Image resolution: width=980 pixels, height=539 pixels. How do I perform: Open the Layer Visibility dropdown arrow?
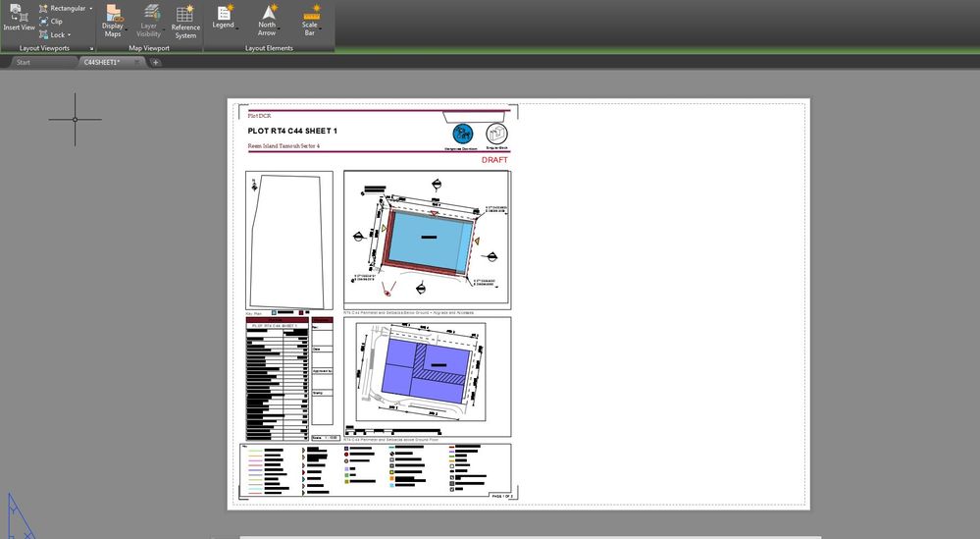[164, 29]
